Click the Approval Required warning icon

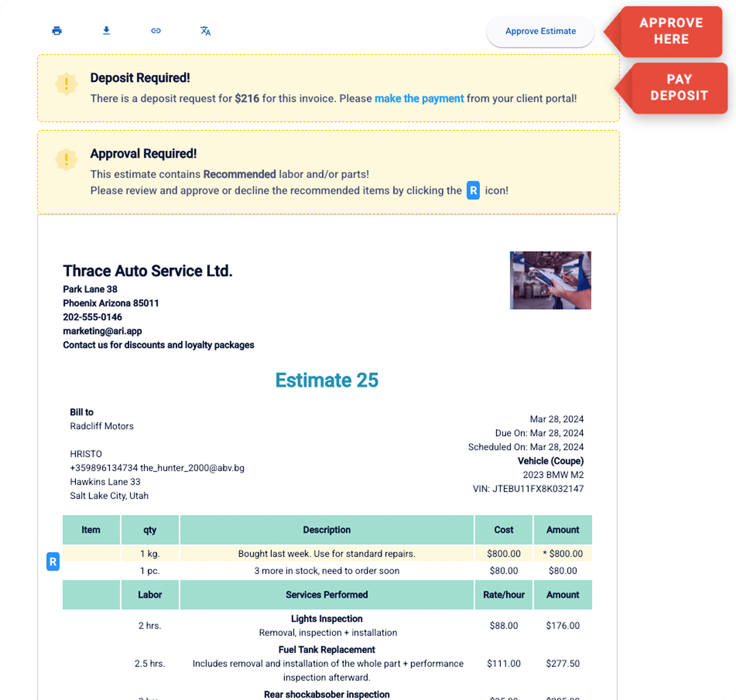[66, 159]
